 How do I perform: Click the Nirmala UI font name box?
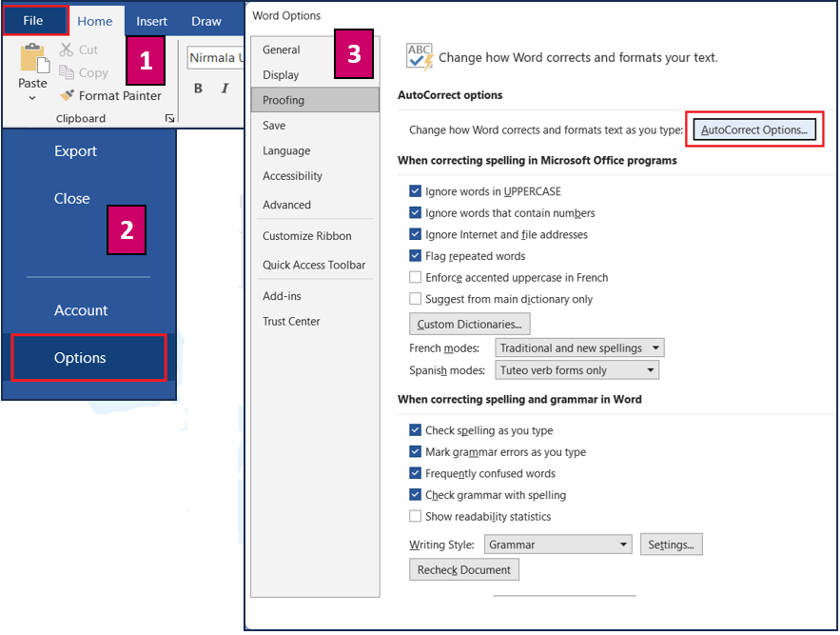tap(216, 58)
